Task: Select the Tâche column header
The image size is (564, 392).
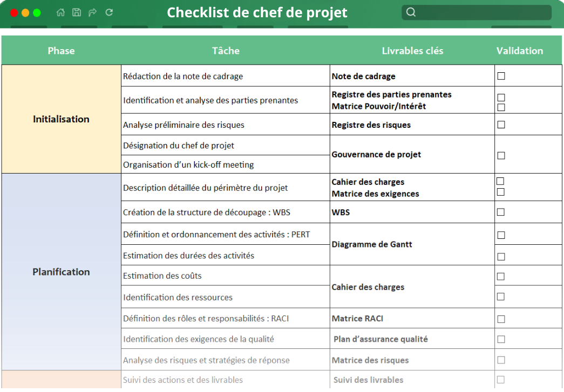Action: point(226,51)
